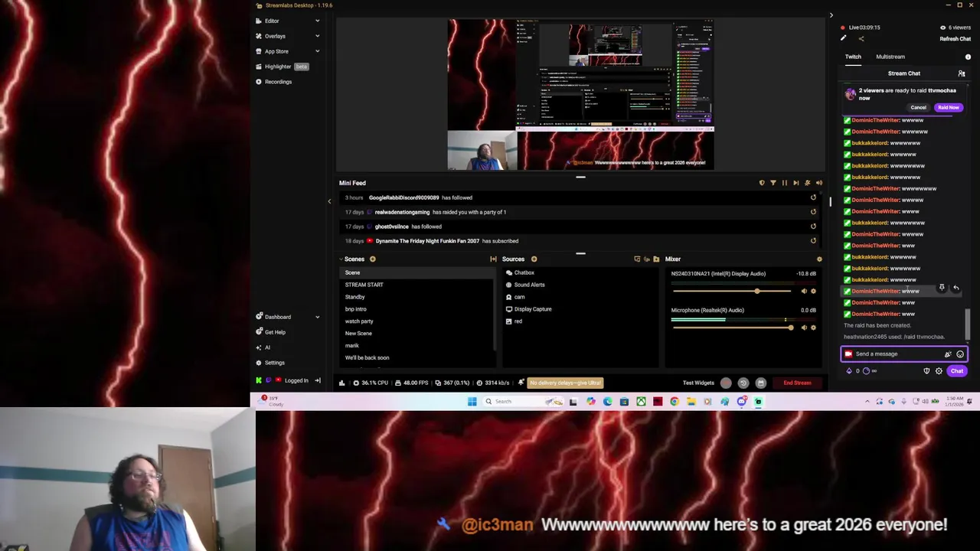Switch to the Twitch chat tab

[x=853, y=57]
